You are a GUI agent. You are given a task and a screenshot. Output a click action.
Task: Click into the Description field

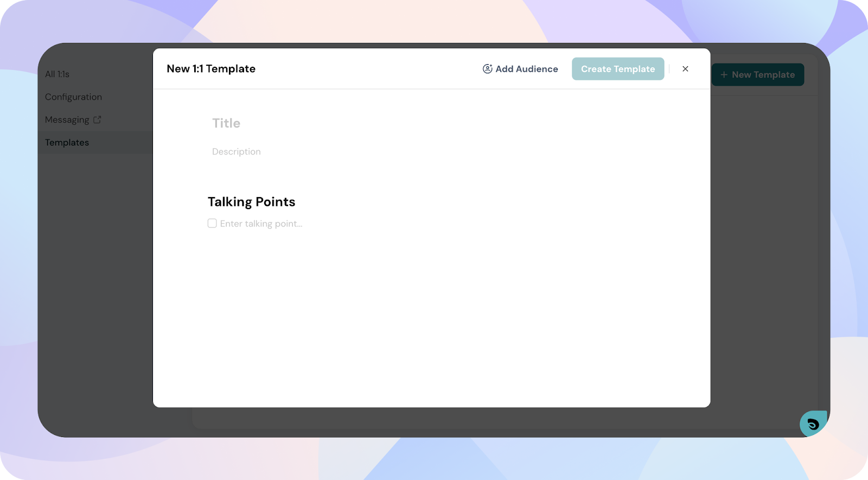[237, 151]
